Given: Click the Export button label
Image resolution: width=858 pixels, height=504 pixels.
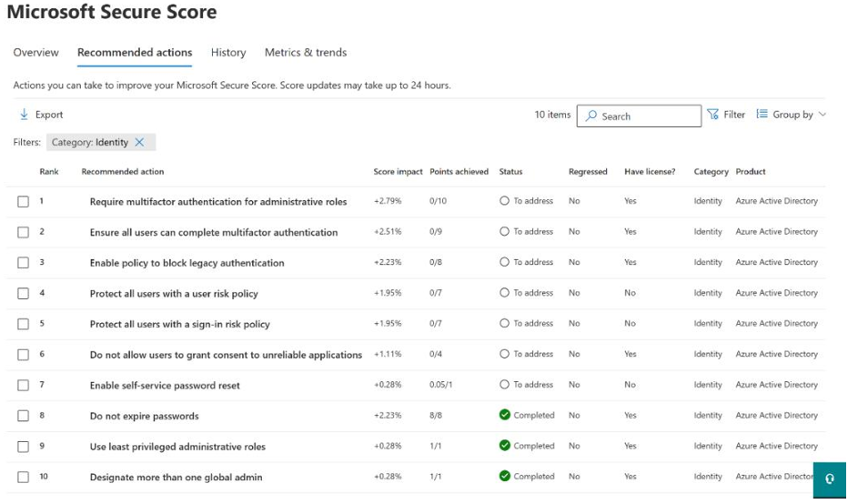Looking at the screenshot, I should [x=49, y=115].
